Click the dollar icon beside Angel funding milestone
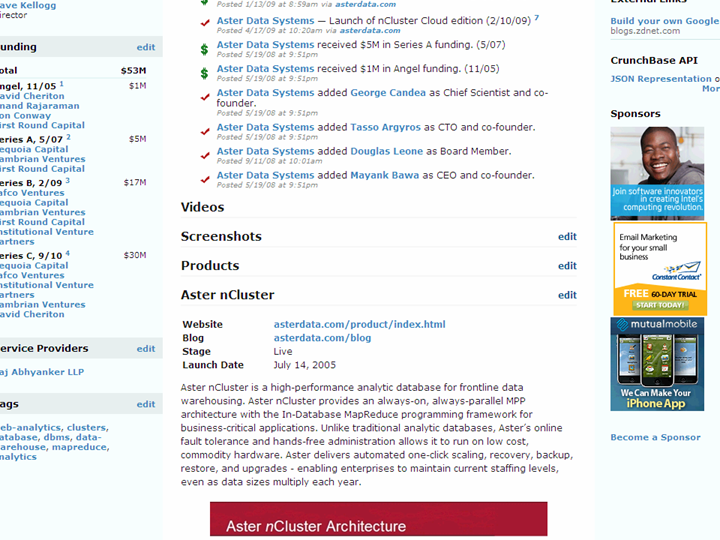 (204, 72)
